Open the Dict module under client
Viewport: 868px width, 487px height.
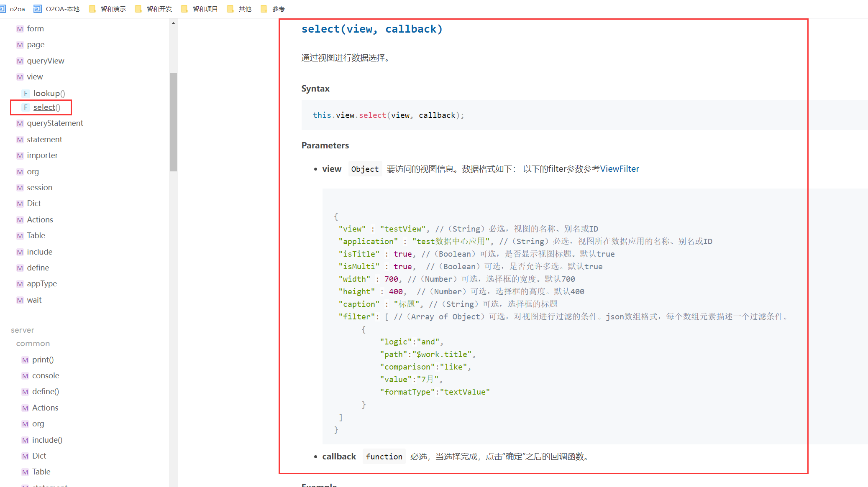tap(34, 204)
